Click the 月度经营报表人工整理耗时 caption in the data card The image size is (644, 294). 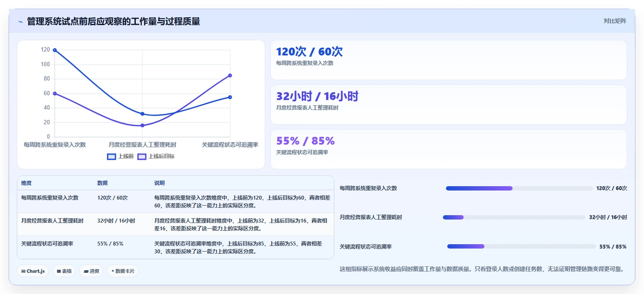click(x=307, y=108)
